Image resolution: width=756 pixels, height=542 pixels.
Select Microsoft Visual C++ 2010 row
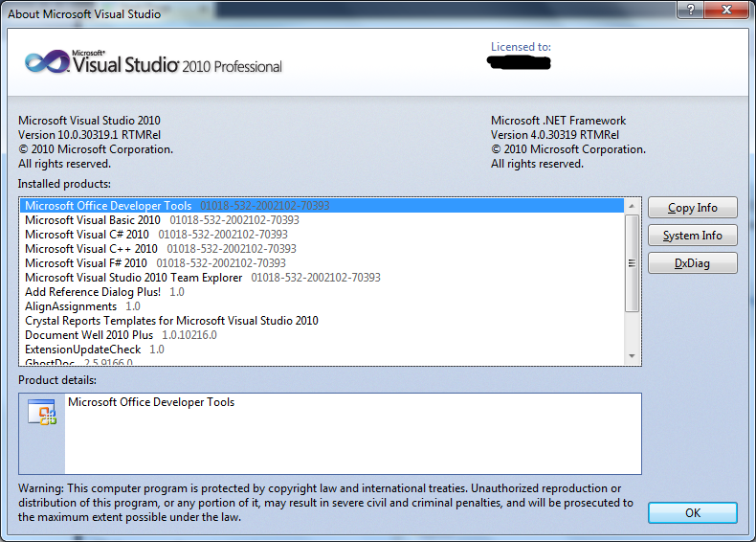[322, 249]
